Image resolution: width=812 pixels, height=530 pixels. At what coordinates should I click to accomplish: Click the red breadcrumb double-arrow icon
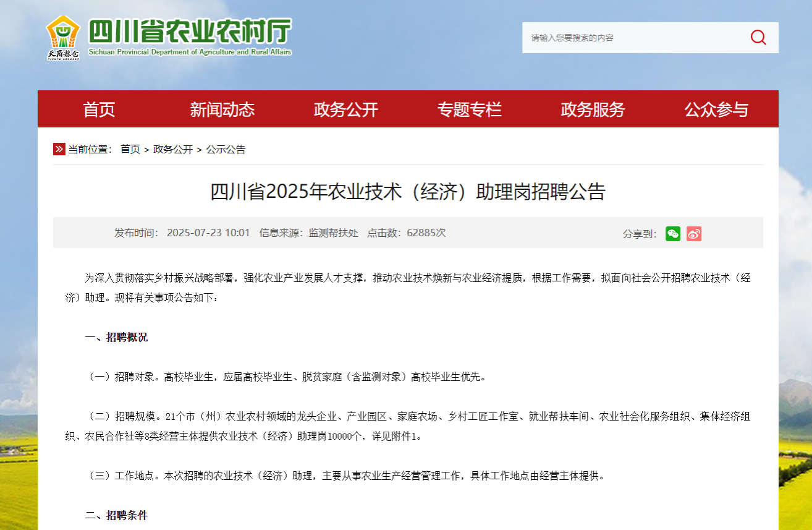click(x=59, y=149)
